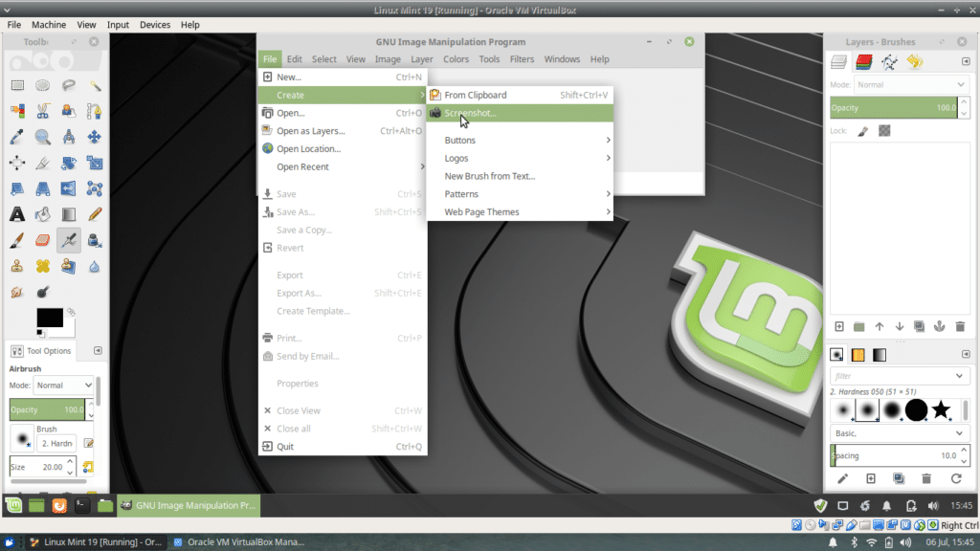Select the Paintbrush tool in the Toolbox
The image size is (980, 551).
tap(17, 239)
